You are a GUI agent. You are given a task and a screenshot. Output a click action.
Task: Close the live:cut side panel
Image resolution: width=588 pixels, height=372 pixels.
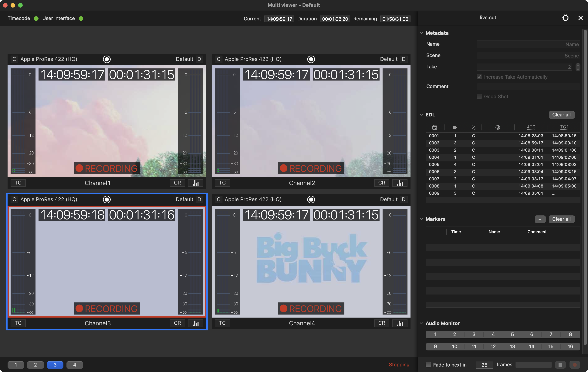[x=580, y=18]
